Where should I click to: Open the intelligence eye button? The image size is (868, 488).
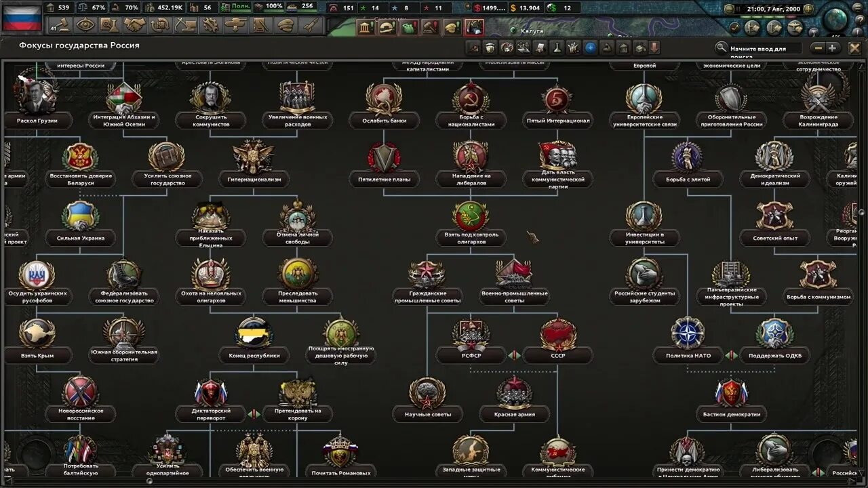click(85, 25)
